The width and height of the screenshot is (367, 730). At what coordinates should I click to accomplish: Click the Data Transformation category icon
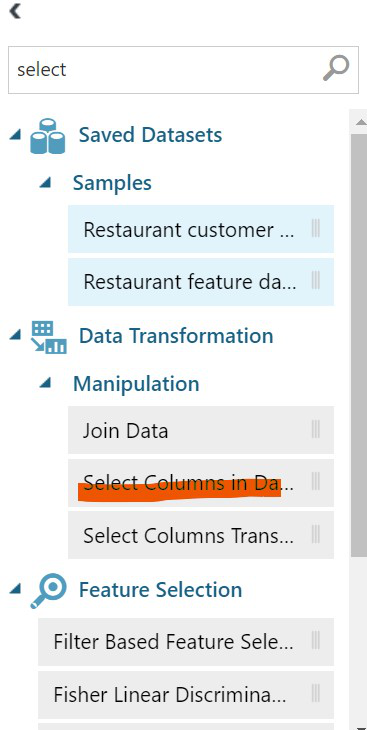(x=48, y=337)
